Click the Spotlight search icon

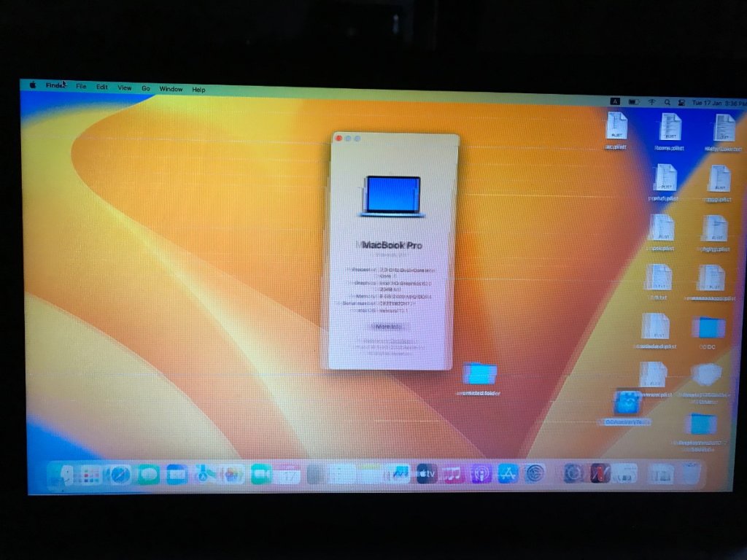point(667,103)
